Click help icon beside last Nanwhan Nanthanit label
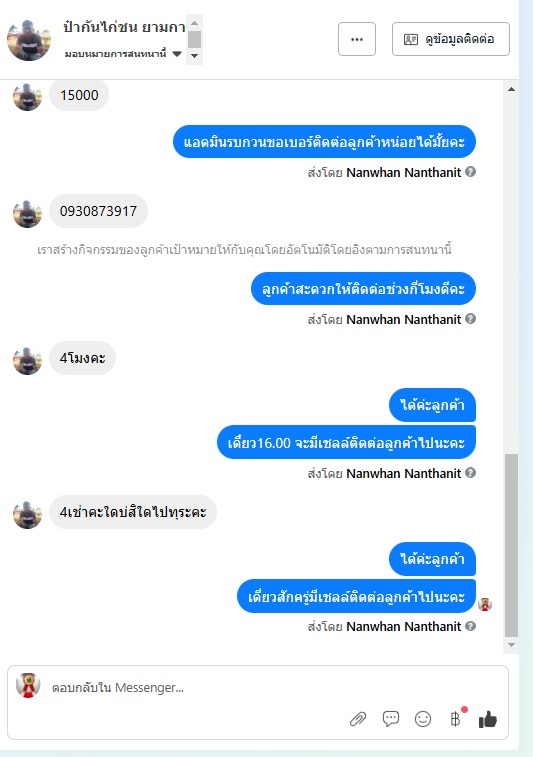The image size is (533, 757). coord(470,626)
